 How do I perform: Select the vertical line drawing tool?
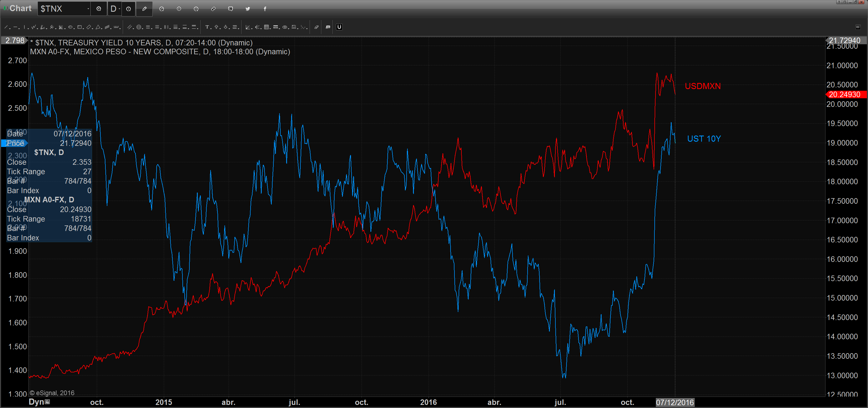click(24, 27)
